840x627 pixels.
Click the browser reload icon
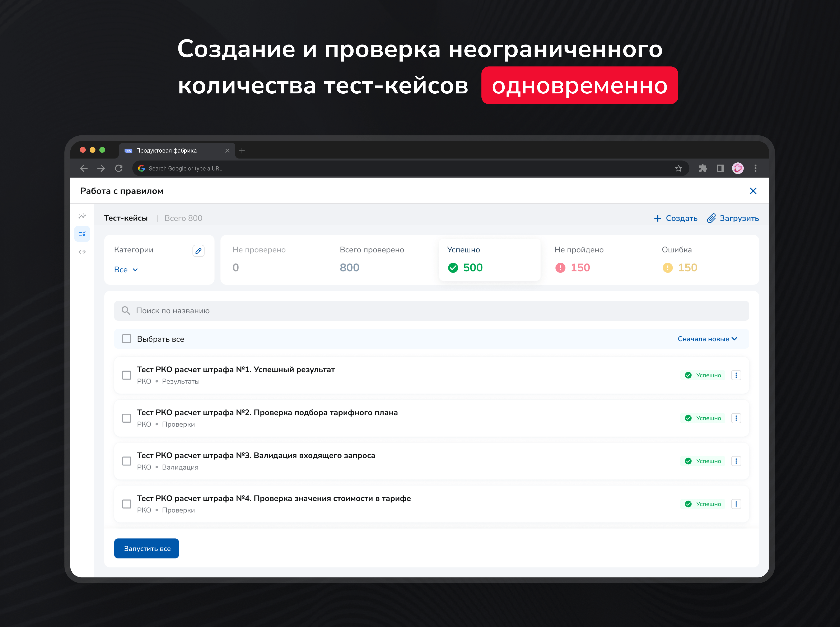[119, 168]
